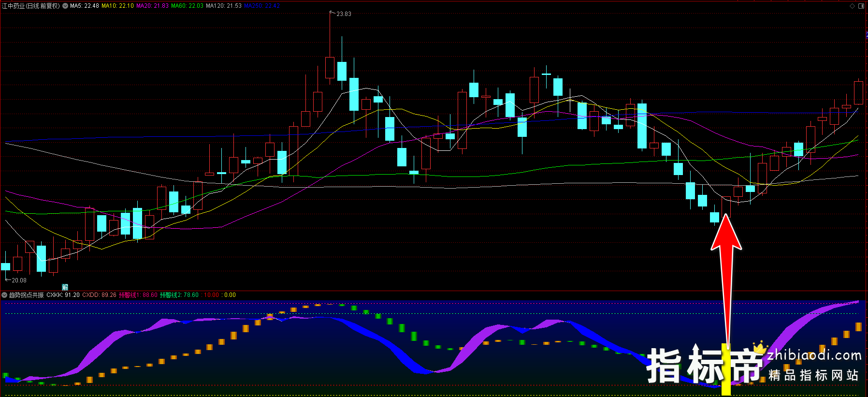
Task: Select the yellow MA10 label
Action: pos(117,6)
